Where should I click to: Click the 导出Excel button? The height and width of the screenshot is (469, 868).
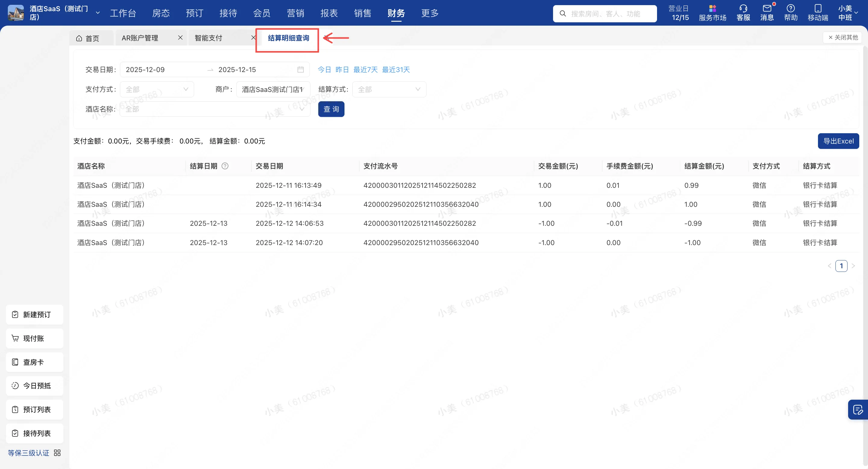838,141
